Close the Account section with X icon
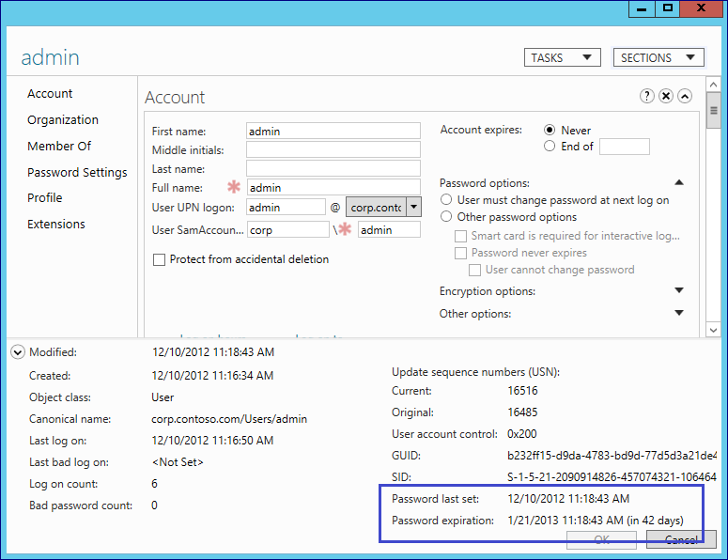 (666, 96)
